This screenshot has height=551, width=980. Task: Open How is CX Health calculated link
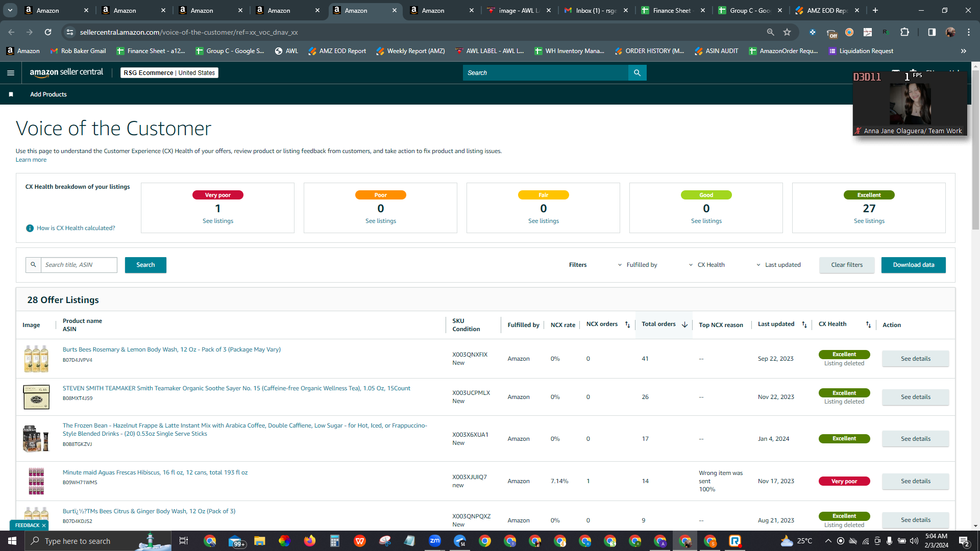pyautogui.click(x=76, y=228)
